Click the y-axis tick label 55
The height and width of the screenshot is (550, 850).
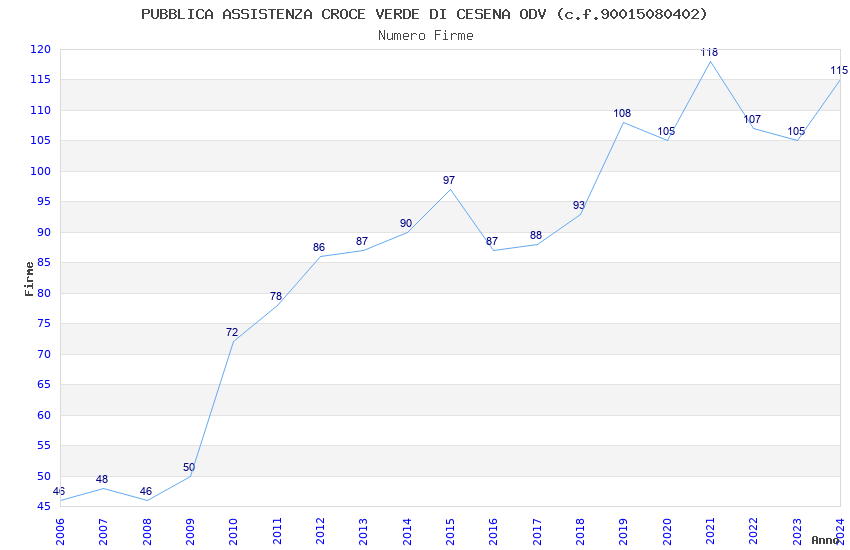pyautogui.click(x=44, y=446)
